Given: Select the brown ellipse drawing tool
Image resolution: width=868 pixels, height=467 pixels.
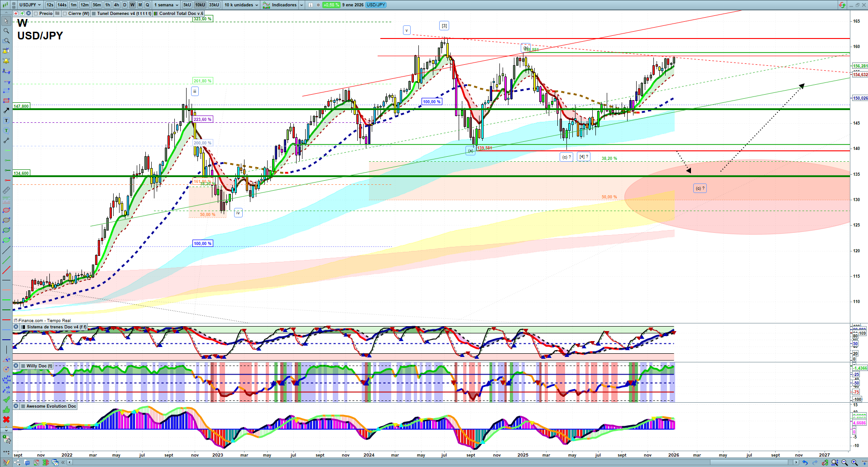Looking at the screenshot, I should click(6, 220).
